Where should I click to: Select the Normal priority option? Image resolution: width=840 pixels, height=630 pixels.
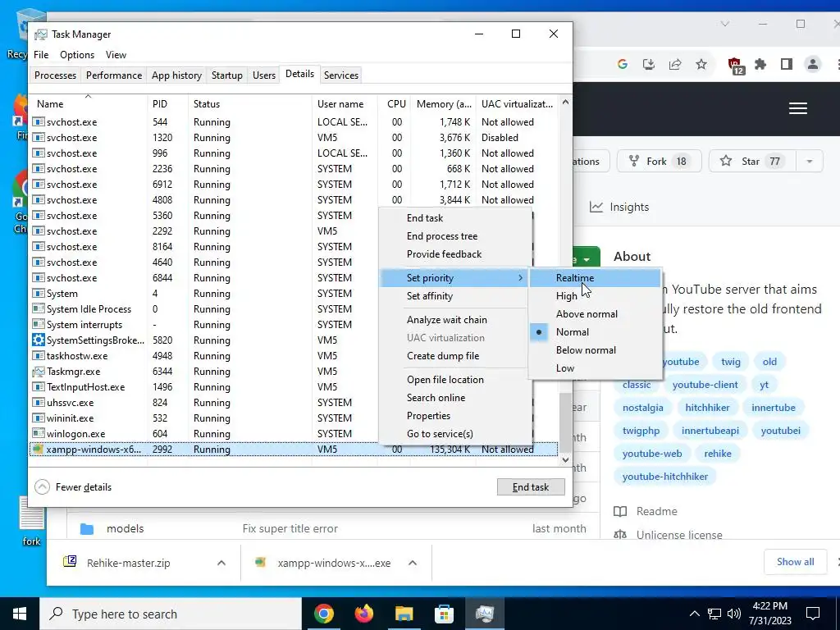point(596,332)
